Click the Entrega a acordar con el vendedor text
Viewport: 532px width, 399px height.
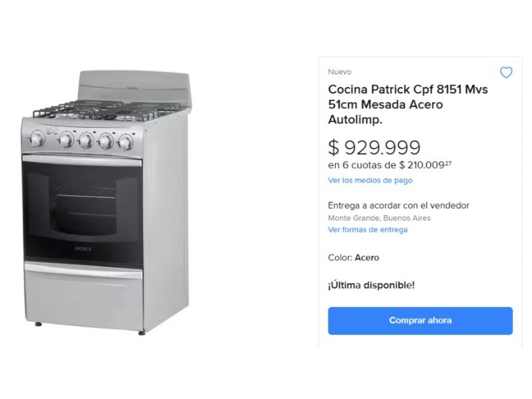pyautogui.click(x=398, y=205)
